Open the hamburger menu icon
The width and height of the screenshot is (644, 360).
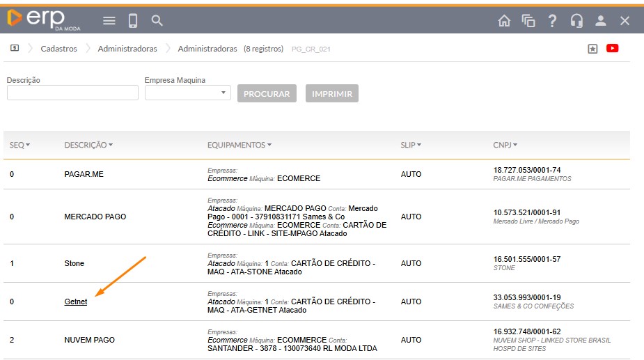click(x=109, y=21)
